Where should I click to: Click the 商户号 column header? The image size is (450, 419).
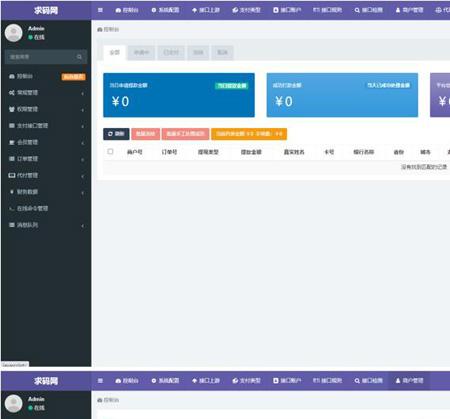pos(135,152)
